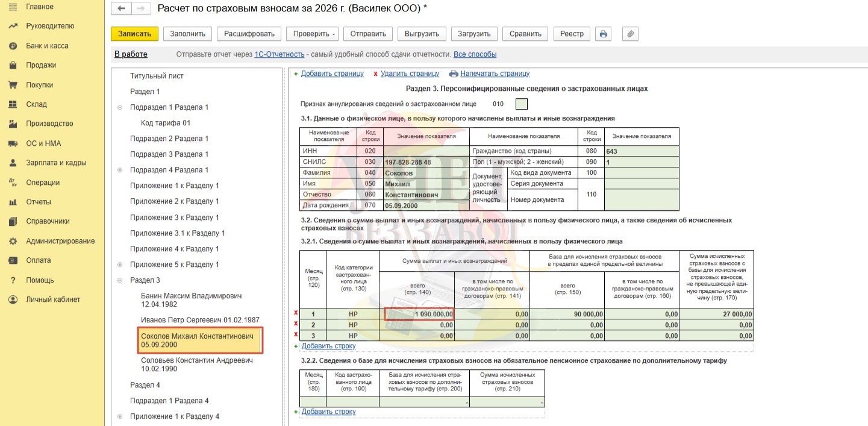
Task: Select the ОС и НМА truck icon
Action: (13, 143)
